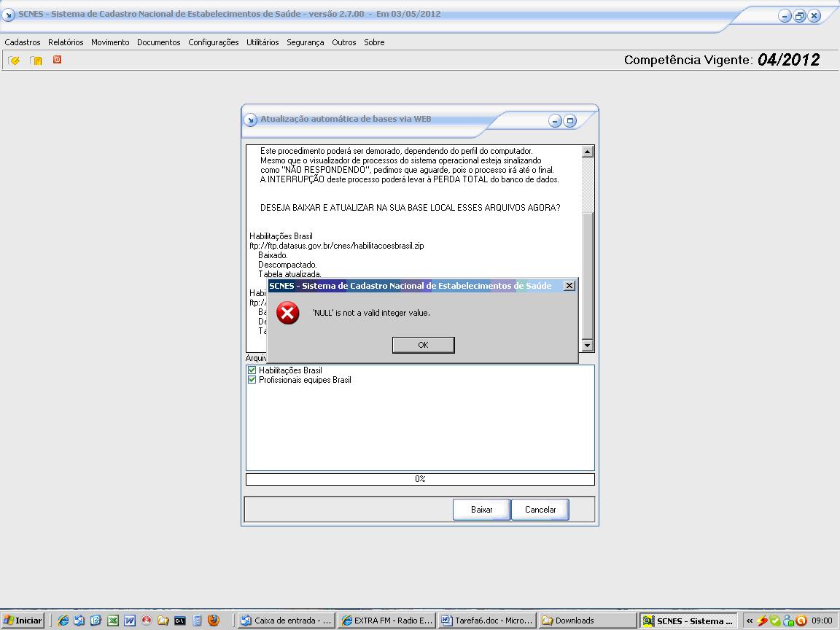Screen dimensions: 840x630
Task: Open Word from the quick launch bar
Action: pos(130,621)
